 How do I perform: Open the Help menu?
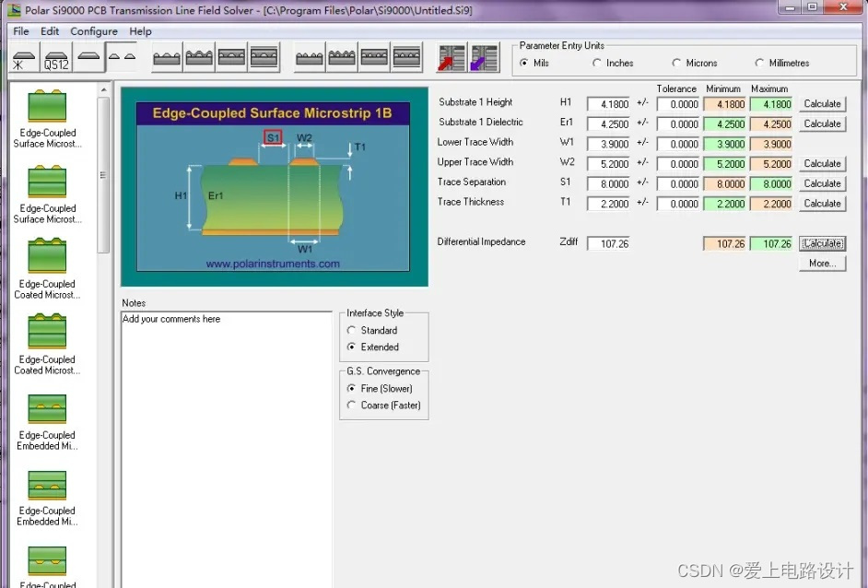click(x=141, y=31)
